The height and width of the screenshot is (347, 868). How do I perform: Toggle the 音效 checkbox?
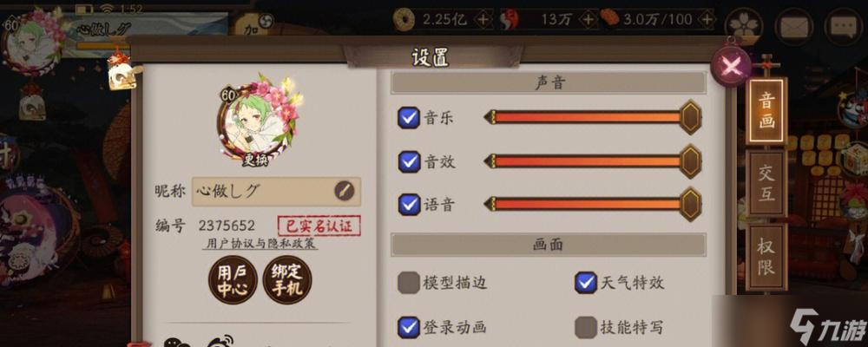(x=409, y=161)
